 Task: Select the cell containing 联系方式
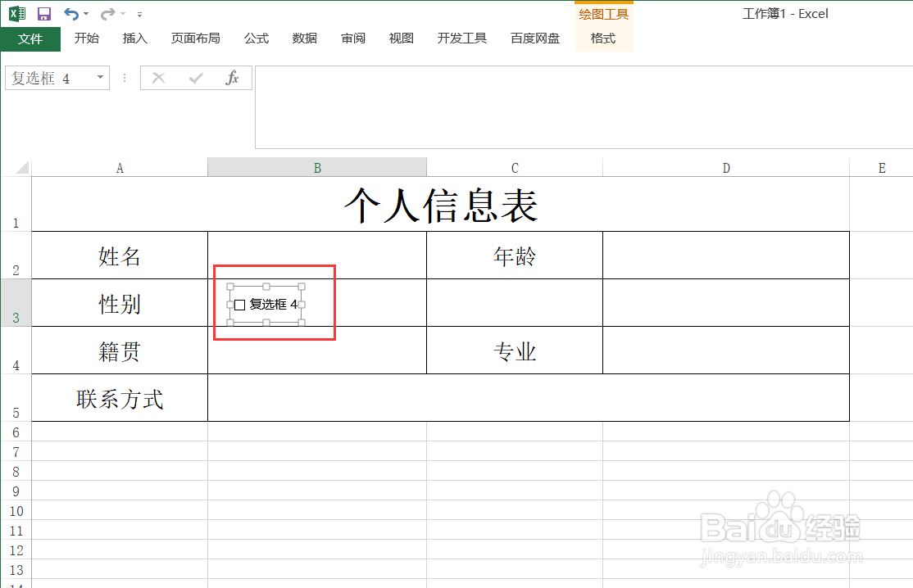(x=120, y=398)
